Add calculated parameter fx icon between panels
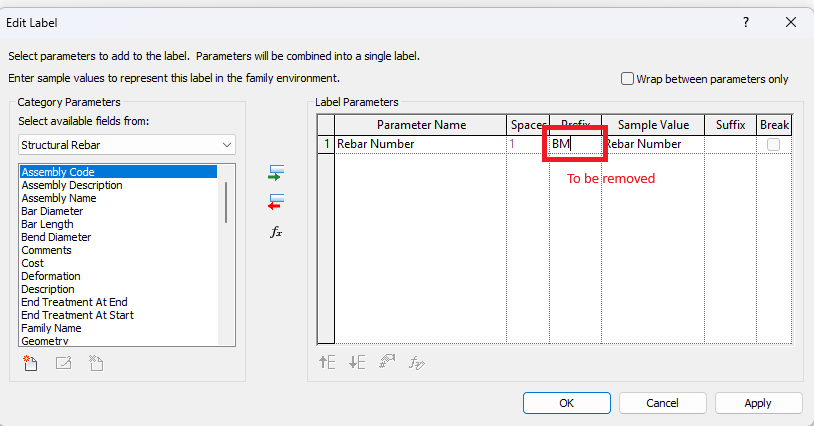 (x=276, y=232)
